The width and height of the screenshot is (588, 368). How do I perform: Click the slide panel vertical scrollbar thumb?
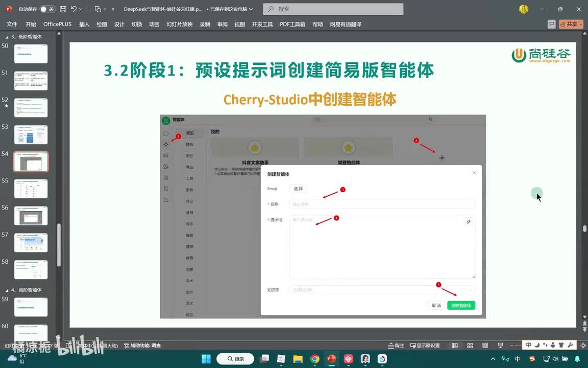59,245
